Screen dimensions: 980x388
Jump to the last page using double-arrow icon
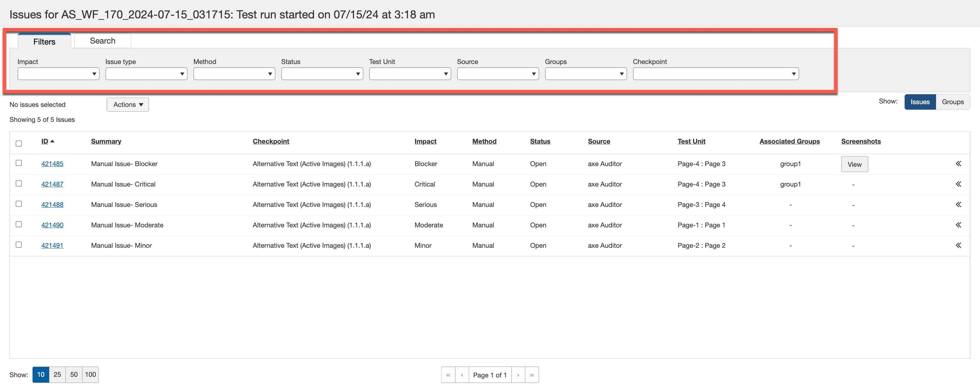click(x=532, y=375)
